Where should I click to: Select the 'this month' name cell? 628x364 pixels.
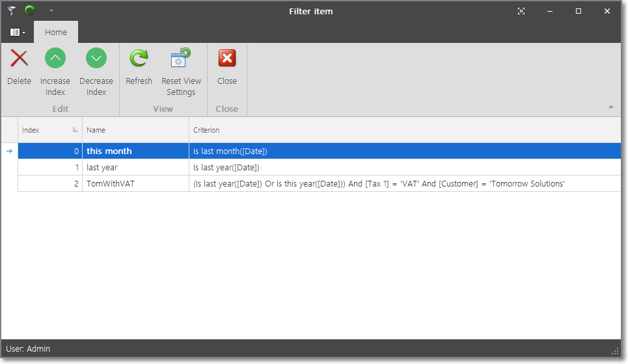point(136,151)
